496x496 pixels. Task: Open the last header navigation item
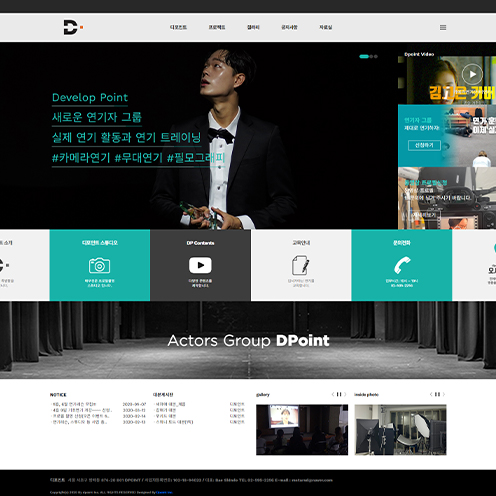point(325,27)
